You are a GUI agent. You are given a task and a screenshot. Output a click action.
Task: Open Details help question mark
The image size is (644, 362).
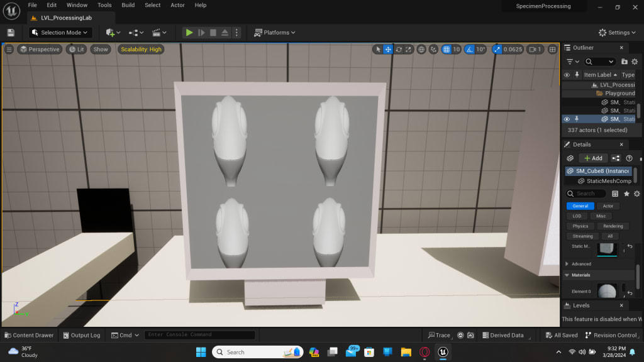click(x=629, y=158)
